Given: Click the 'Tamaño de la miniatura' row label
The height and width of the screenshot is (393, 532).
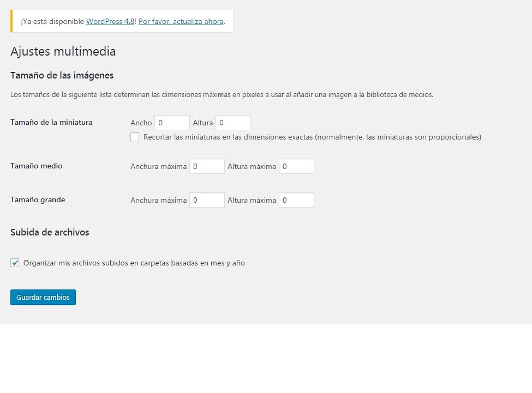Looking at the screenshot, I should coord(51,122).
